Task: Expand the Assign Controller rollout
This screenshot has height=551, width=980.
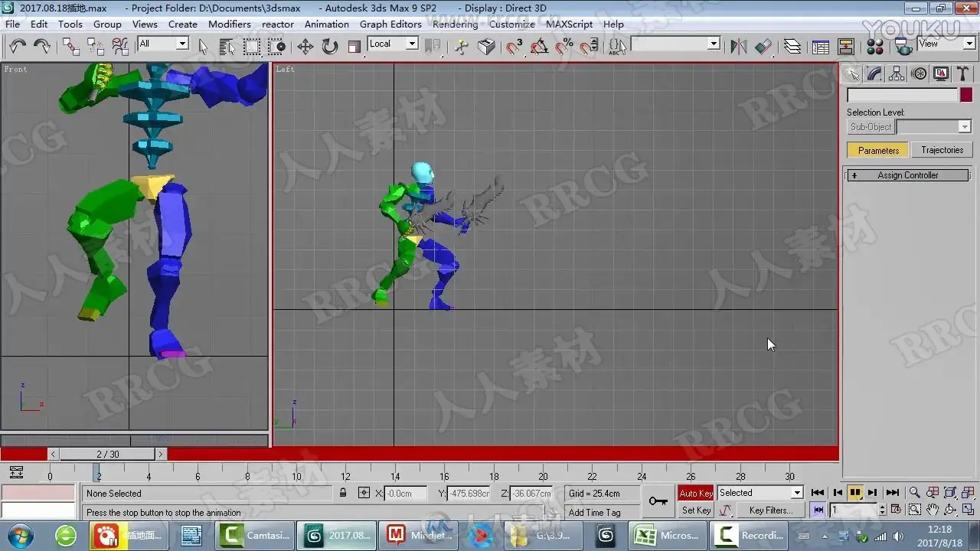Action: [x=907, y=175]
